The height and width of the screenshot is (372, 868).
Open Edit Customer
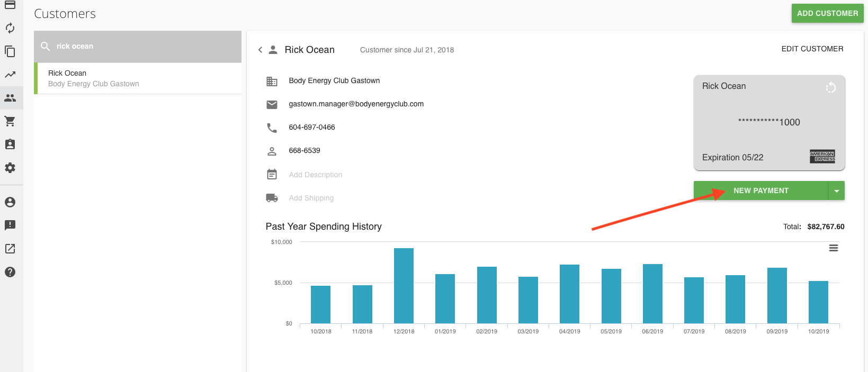pos(812,49)
